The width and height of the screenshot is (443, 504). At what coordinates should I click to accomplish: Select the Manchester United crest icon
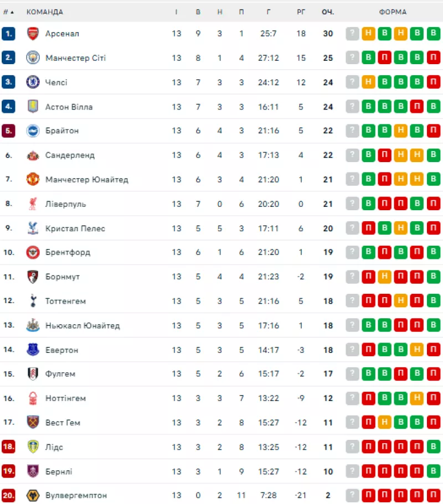pyautogui.click(x=33, y=179)
